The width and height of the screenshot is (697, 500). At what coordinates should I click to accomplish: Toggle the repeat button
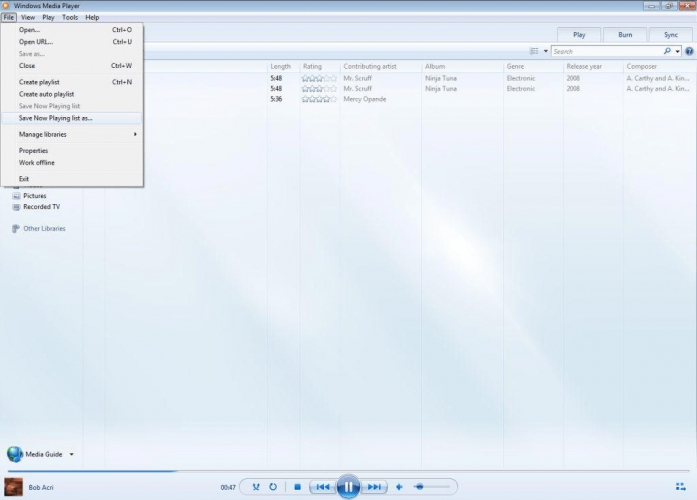(272, 487)
